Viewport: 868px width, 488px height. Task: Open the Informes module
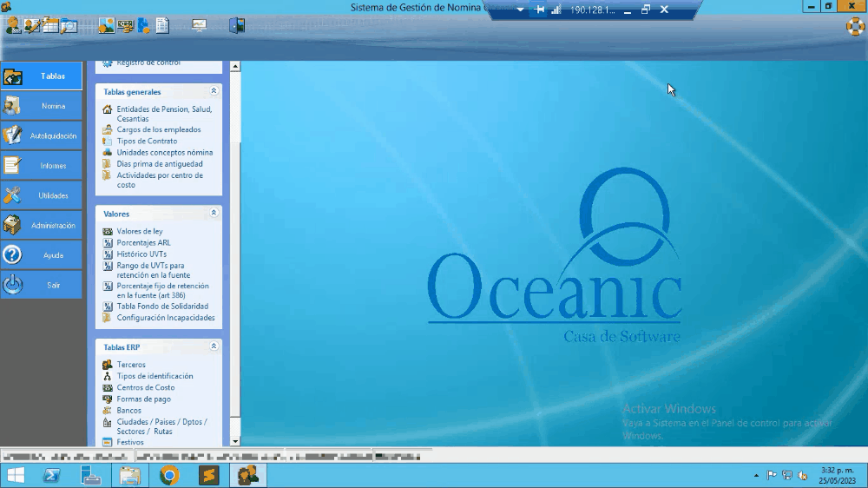point(42,166)
